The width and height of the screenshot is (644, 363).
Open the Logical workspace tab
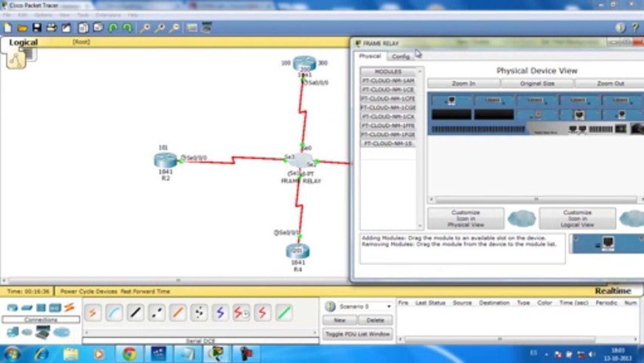[23, 42]
